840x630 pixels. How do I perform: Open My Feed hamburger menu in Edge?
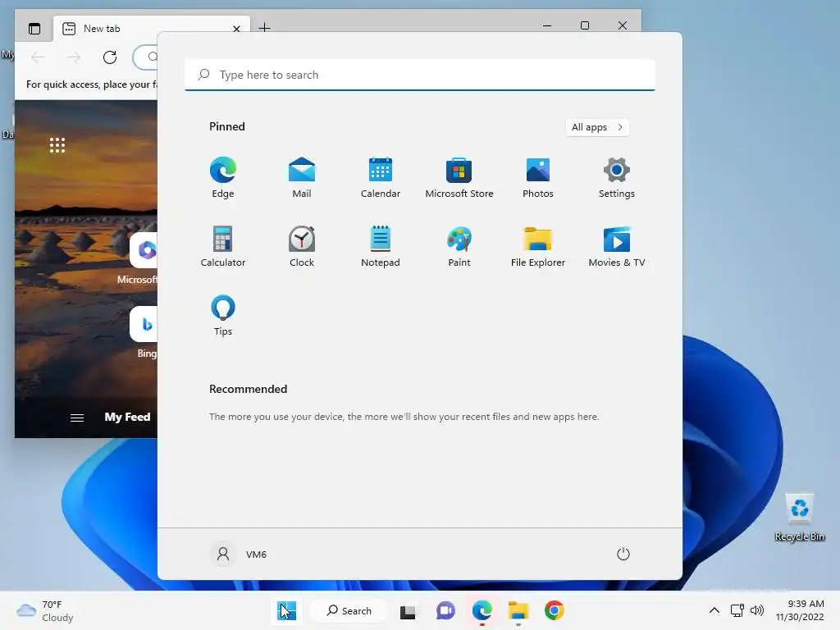tap(76, 418)
